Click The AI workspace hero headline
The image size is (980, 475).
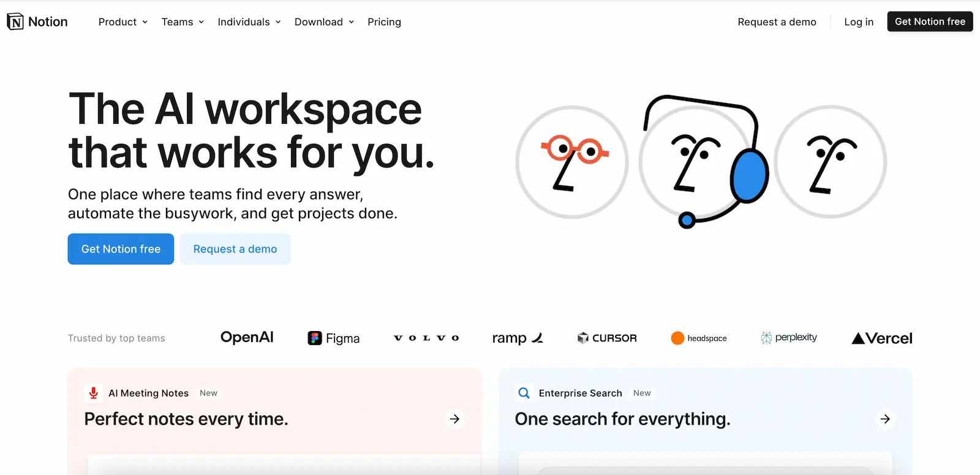click(x=251, y=131)
